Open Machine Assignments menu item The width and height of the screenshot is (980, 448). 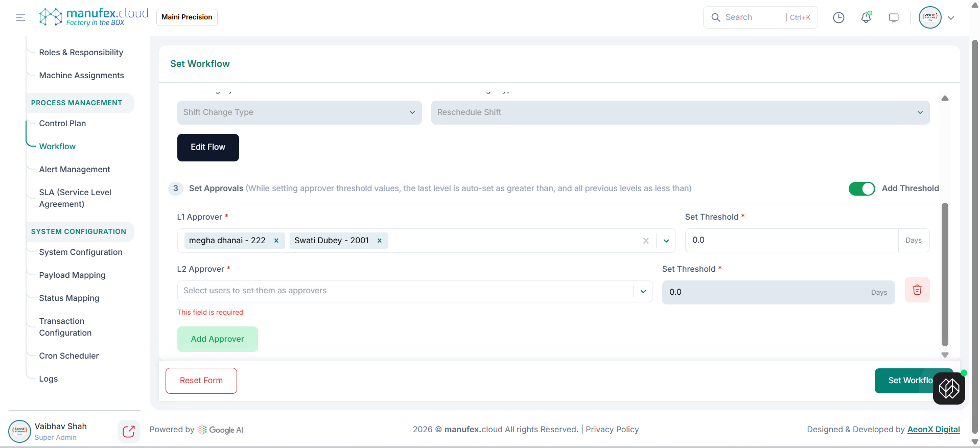click(x=82, y=76)
